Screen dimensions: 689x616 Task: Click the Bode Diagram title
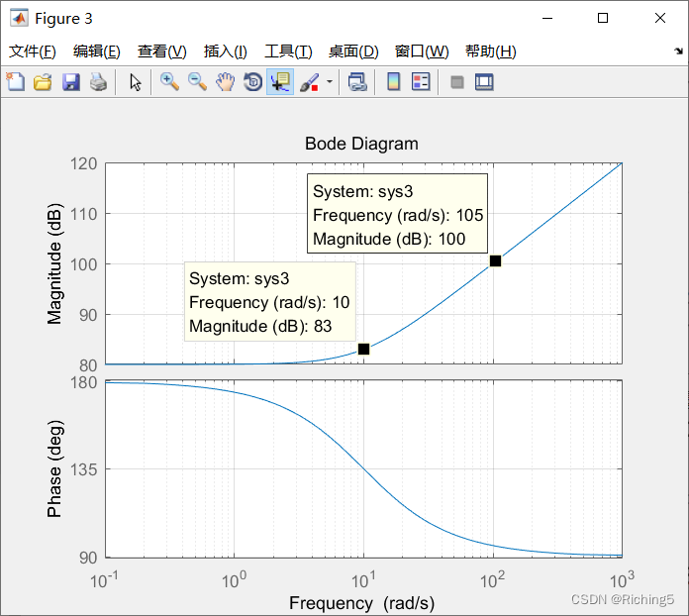tap(361, 144)
